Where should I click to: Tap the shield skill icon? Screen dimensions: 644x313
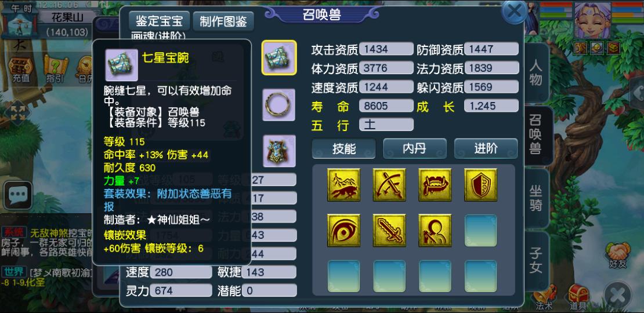coord(480,185)
